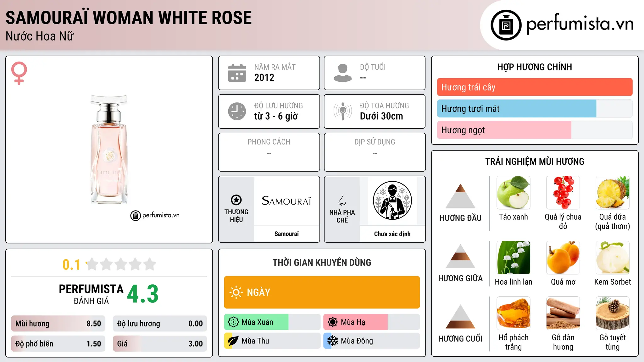644x362 pixels.
Task: Click the star badge icon above THƯƠNG HIỆU
Action: click(x=236, y=200)
